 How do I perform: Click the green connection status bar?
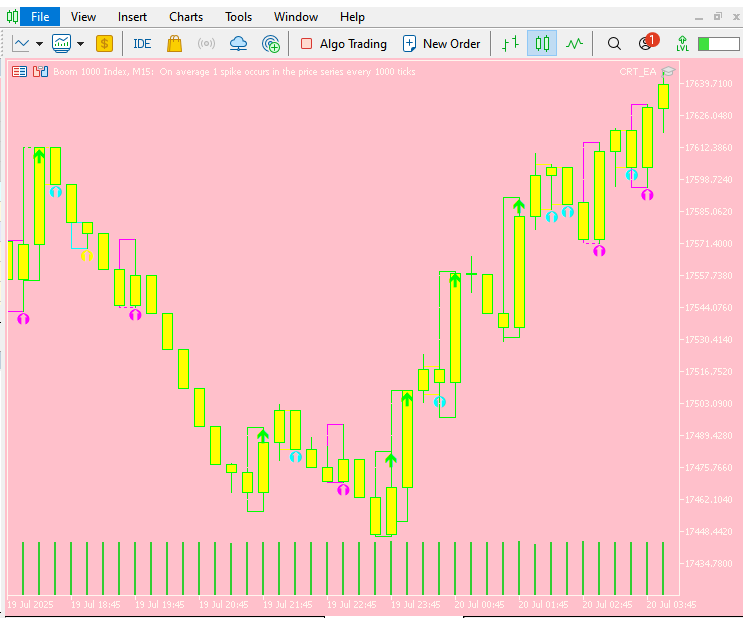718,44
